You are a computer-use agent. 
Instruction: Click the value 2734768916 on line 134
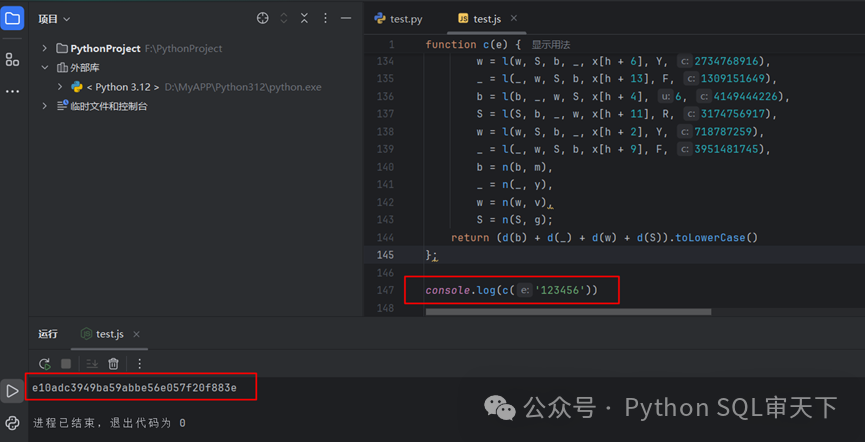pyautogui.click(x=727, y=61)
